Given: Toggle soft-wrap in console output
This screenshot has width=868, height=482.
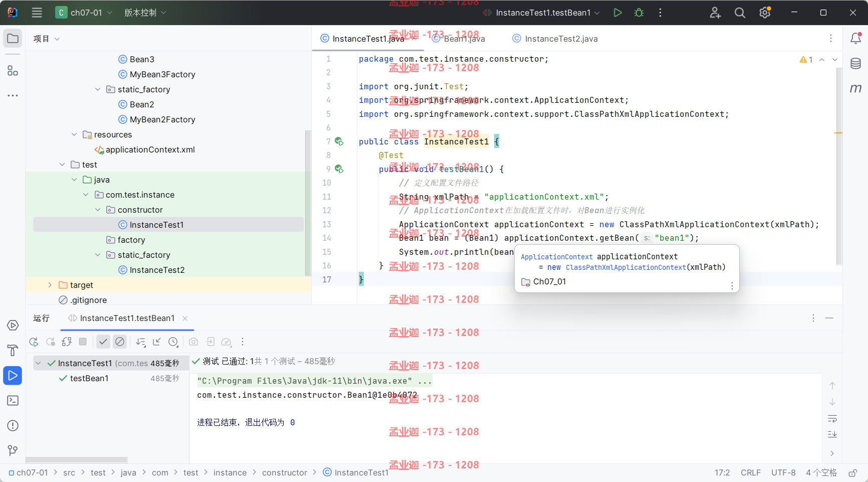Looking at the screenshot, I should click(x=832, y=418).
